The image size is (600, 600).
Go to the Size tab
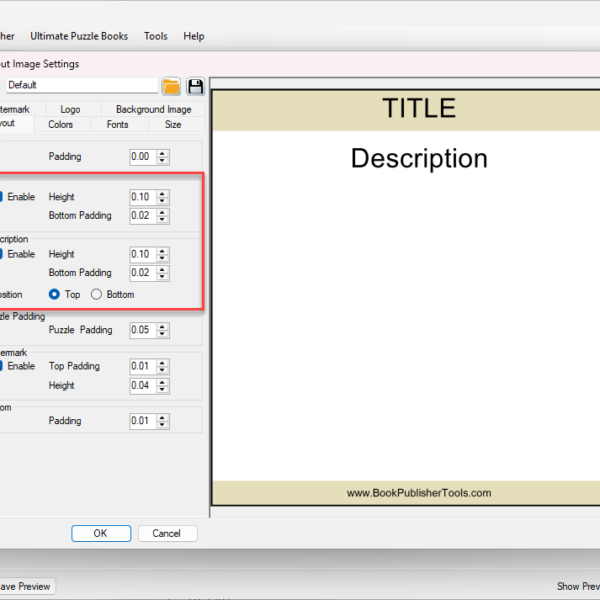coord(173,124)
